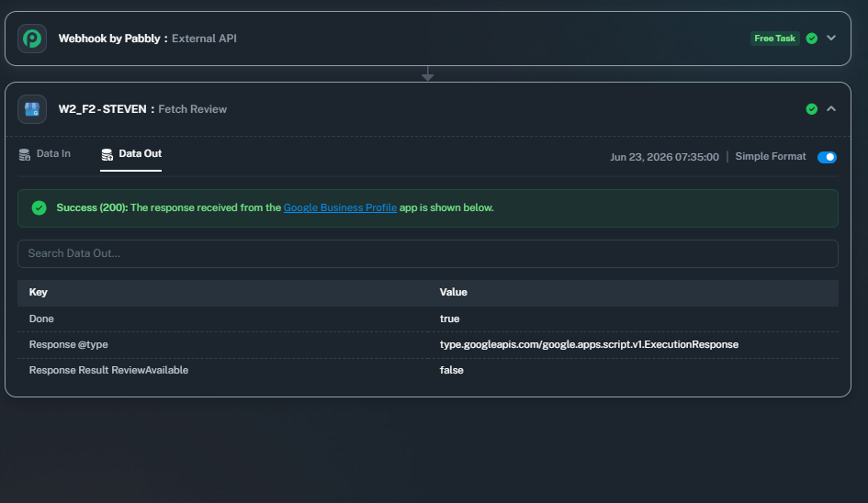The width and height of the screenshot is (868, 503).
Task: Click the 'true' value cell
Action: point(449,319)
